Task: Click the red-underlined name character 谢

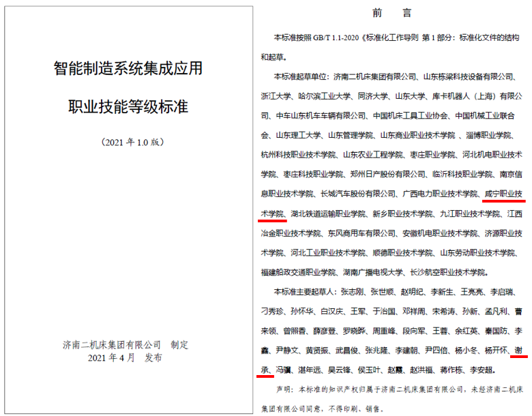Action: (x=518, y=350)
